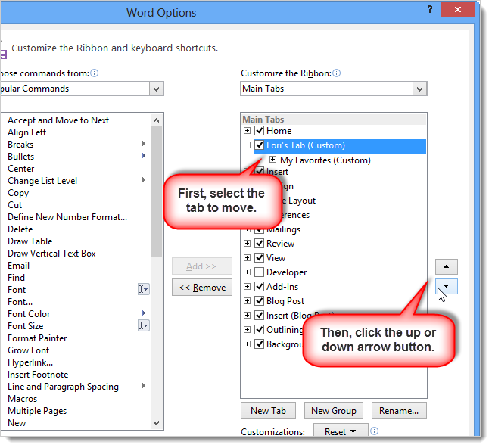This screenshot has height=448, width=492.
Task: Uncheck the Home tab checkbox
Action: [259, 130]
